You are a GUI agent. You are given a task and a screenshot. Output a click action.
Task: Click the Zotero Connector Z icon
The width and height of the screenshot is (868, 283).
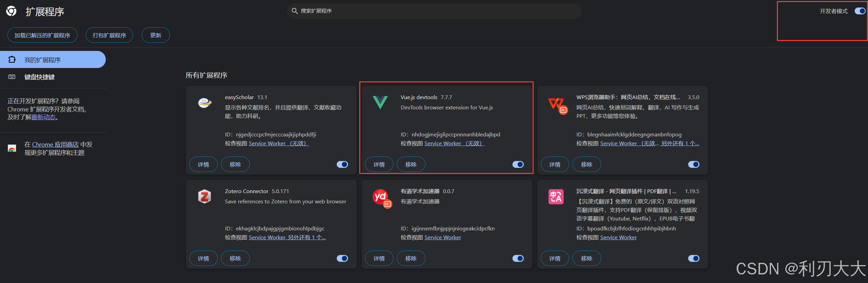pos(204,197)
